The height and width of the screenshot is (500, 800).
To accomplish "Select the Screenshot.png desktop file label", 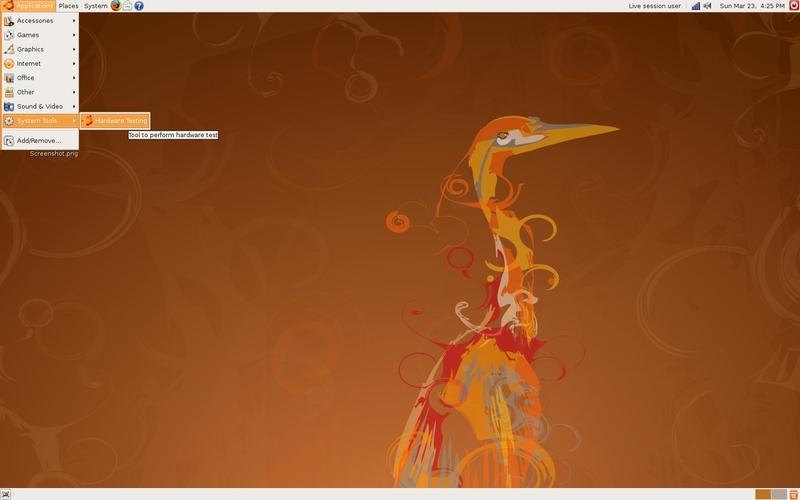I will point(54,154).
